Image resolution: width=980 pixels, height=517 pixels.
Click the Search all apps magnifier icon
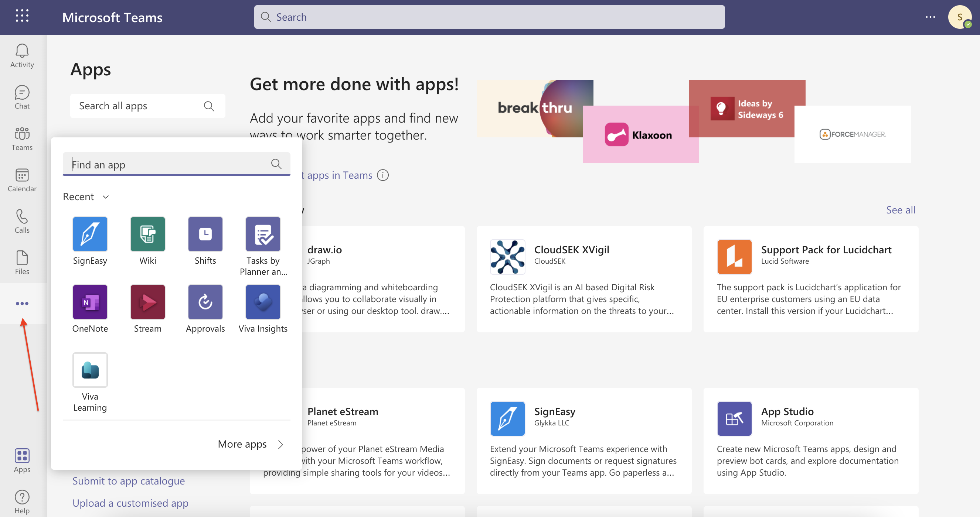tap(209, 106)
